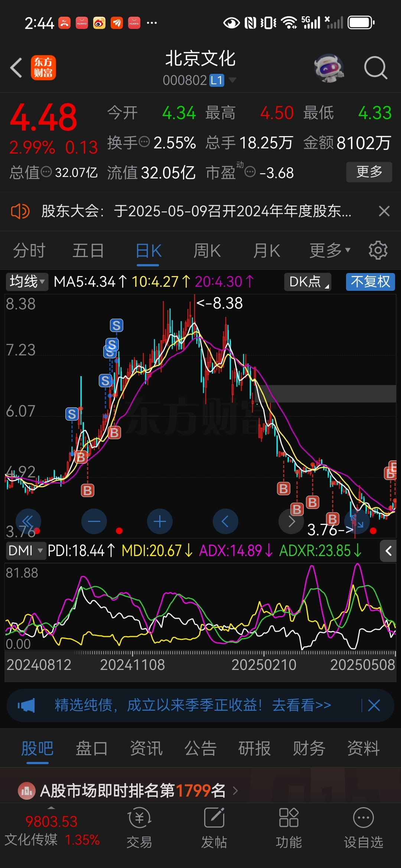
Task: Open the 股吧 forum tab
Action: [x=37, y=748]
